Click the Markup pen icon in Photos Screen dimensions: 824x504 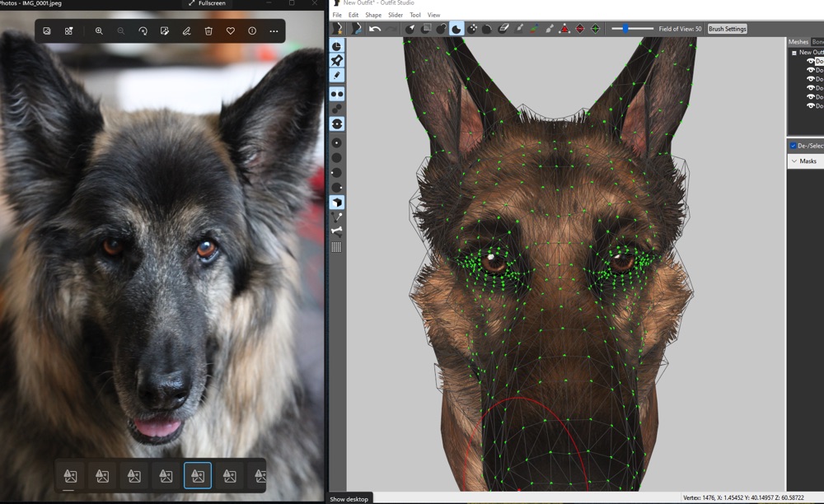pyautogui.click(x=186, y=31)
